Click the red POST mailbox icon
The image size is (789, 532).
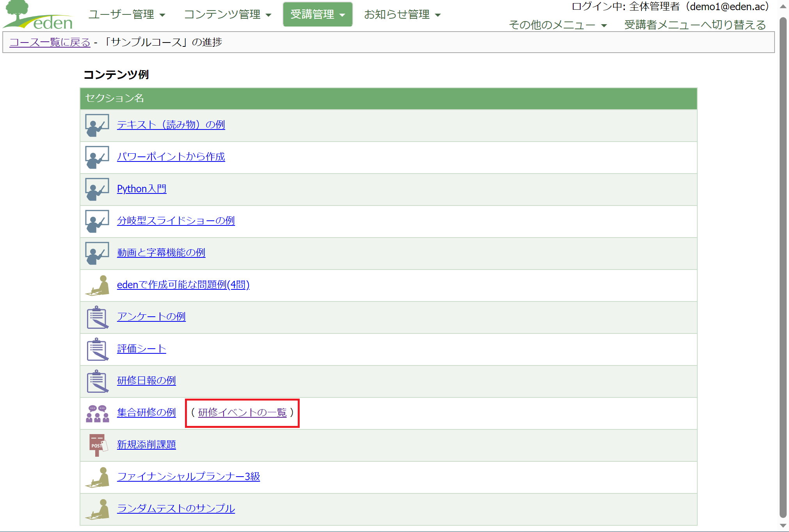point(97,445)
